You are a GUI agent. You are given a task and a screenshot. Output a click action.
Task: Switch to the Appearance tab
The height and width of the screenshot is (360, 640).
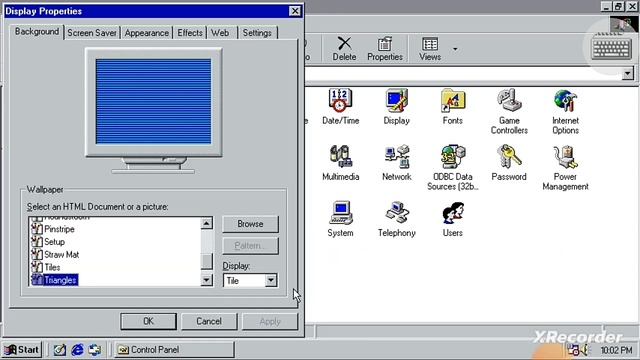pyautogui.click(x=147, y=33)
